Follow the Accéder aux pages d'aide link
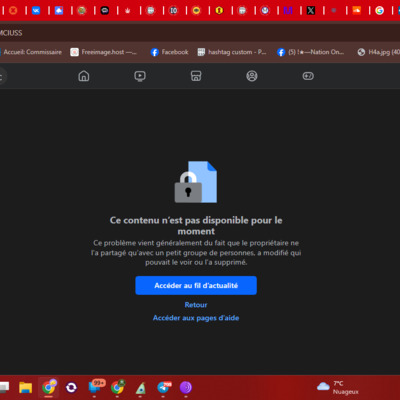 [196, 318]
